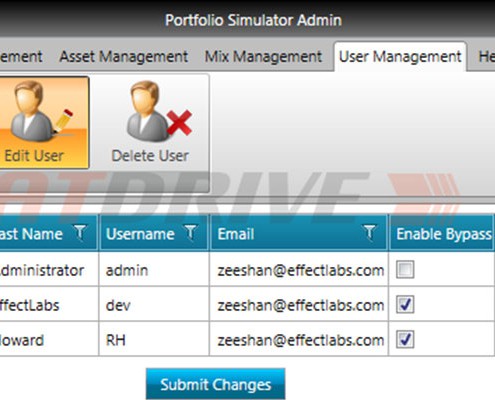495x400 pixels.
Task: Open the Username column filter
Action: pyautogui.click(x=190, y=232)
